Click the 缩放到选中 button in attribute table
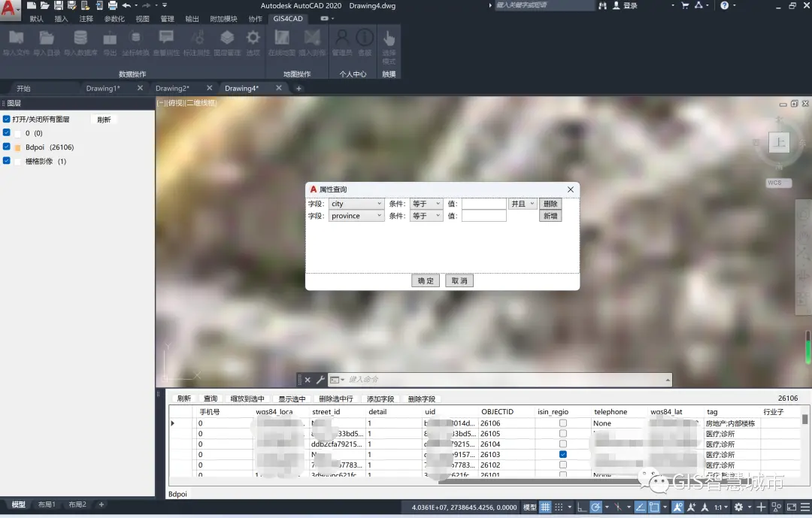 pyautogui.click(x=247, y=399)
